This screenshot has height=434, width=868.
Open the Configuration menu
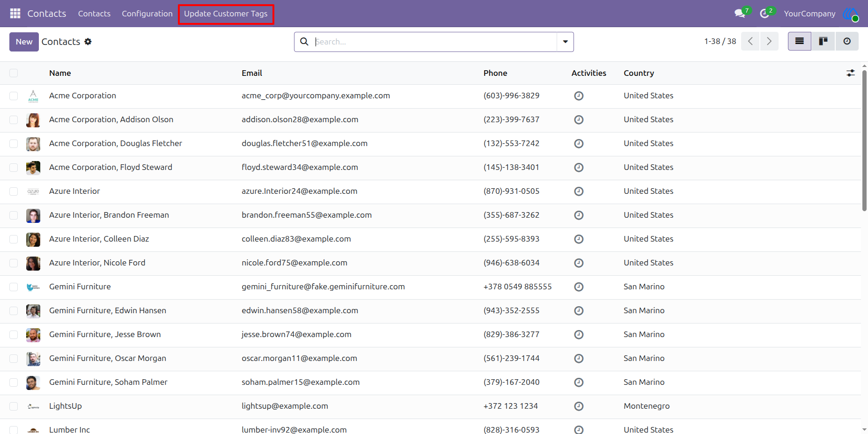tap(147, 14)
